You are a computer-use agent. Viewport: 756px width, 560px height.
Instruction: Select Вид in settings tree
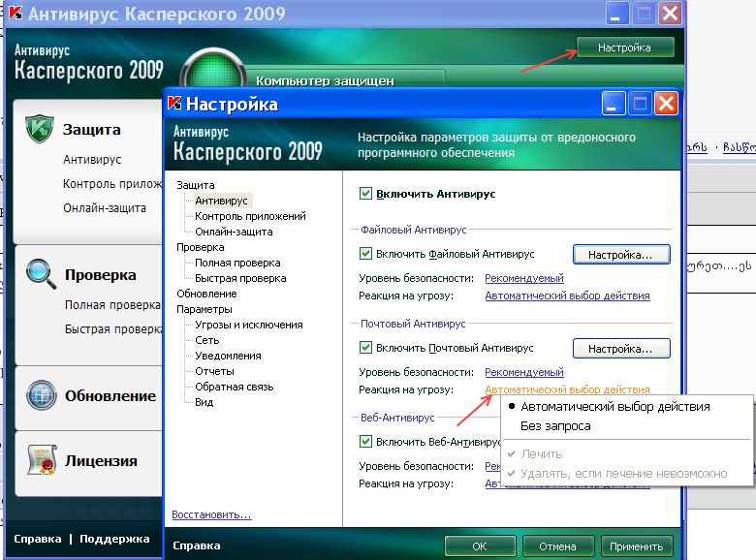[x=204, y=402]
